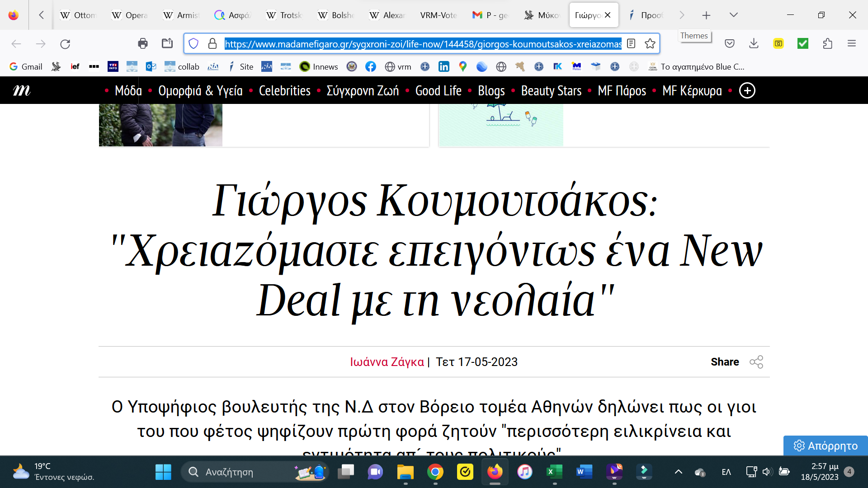
Task: Switch to the Trotsk Wikipedia tab
Action: pos(284,15)
